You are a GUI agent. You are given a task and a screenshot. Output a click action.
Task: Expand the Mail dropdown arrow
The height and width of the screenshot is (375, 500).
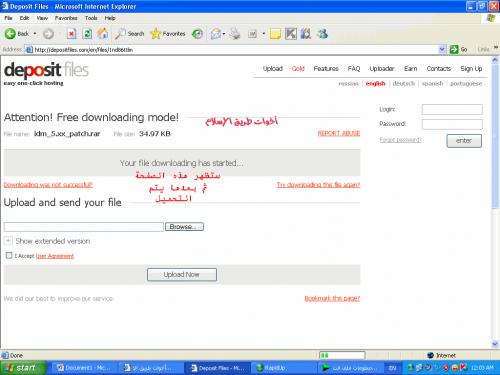coord(224,34)
